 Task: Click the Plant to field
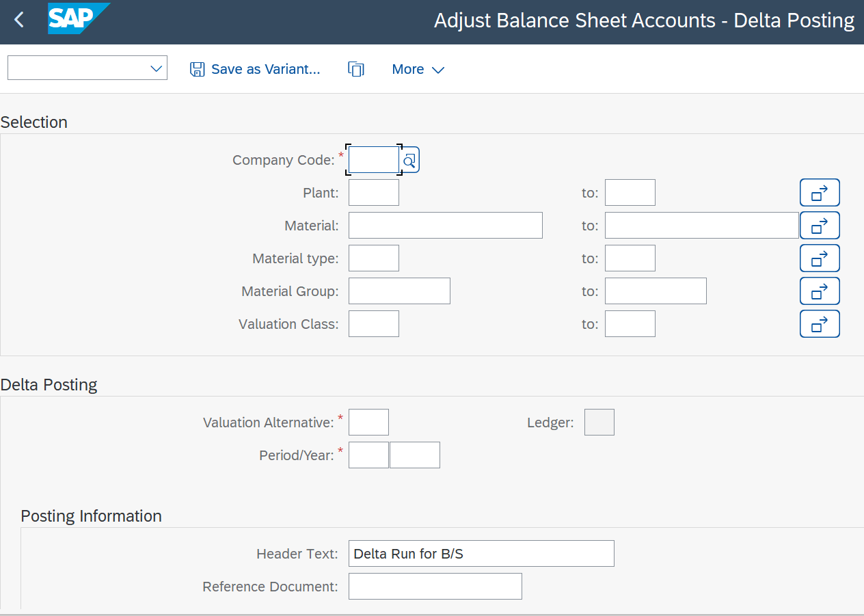[x=630, y=192]
